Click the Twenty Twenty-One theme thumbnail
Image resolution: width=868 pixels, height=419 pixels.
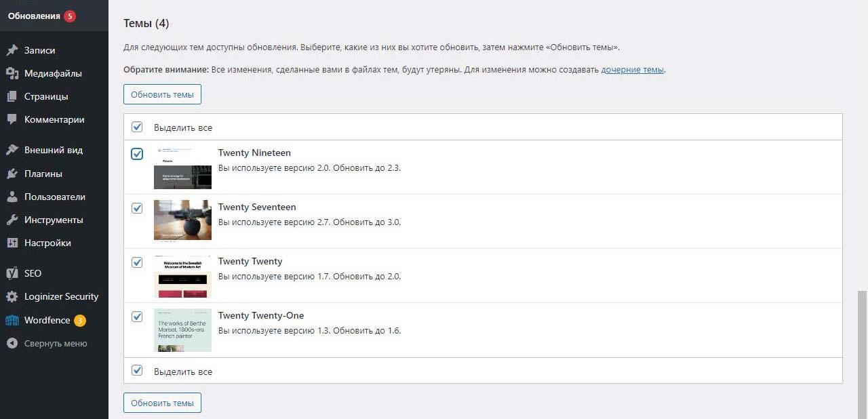point(182,330)
